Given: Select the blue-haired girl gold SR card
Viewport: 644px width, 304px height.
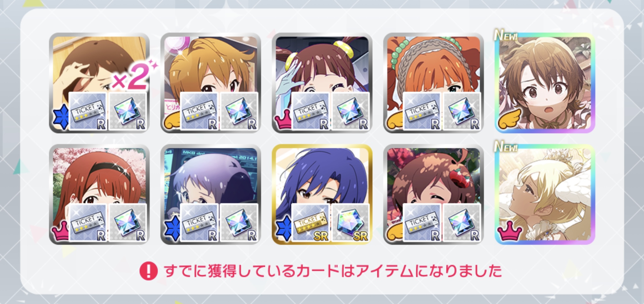Looking at the screenshot, I should point(322,194).
